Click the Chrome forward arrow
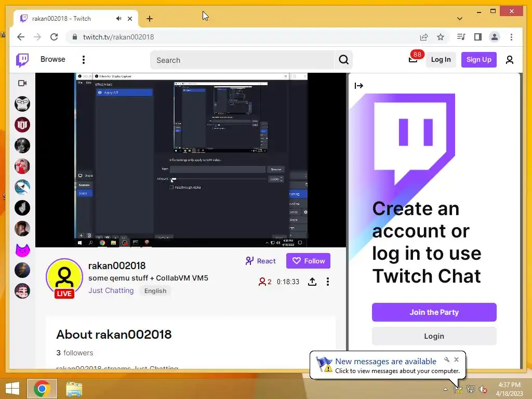The width and height of the screenshot is (532, 399). (x=37, y=37)
